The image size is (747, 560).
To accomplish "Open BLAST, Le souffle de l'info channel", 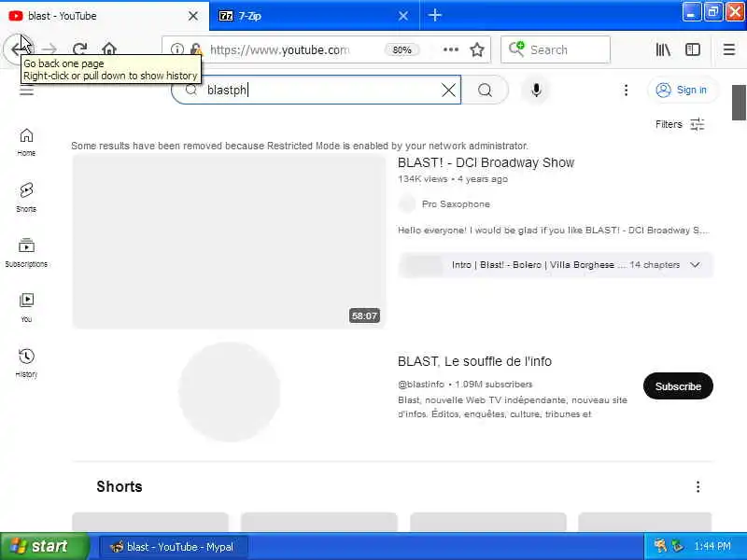I will [474, 361].
